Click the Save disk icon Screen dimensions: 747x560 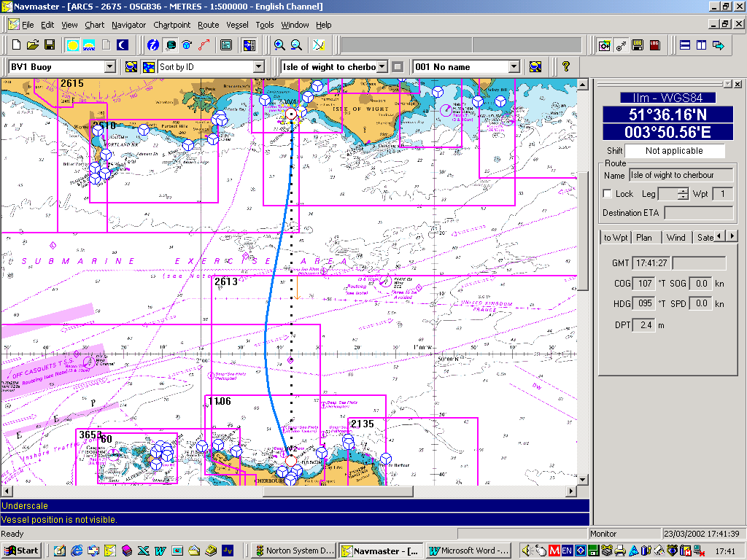(x=50, y=45)
